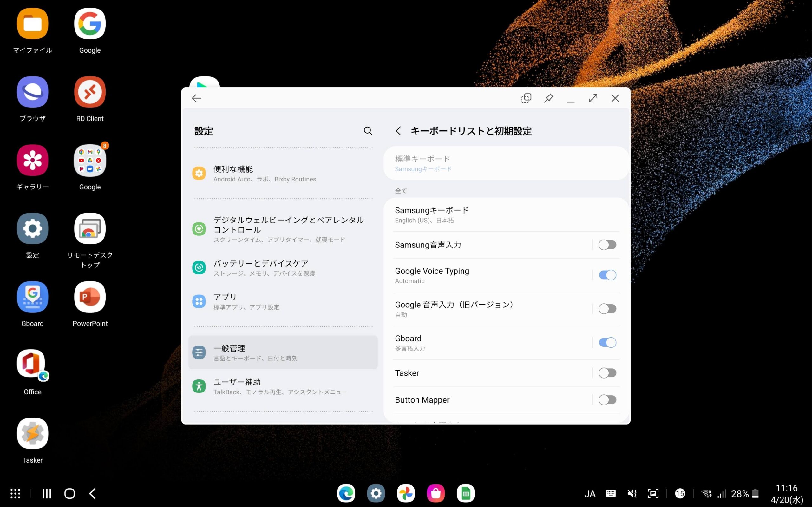The height and width of the screenshot is (507, 812).
Task: Open Microsoft Edge from taskbar
Action: pyautogui.click(x=346, y=493)
